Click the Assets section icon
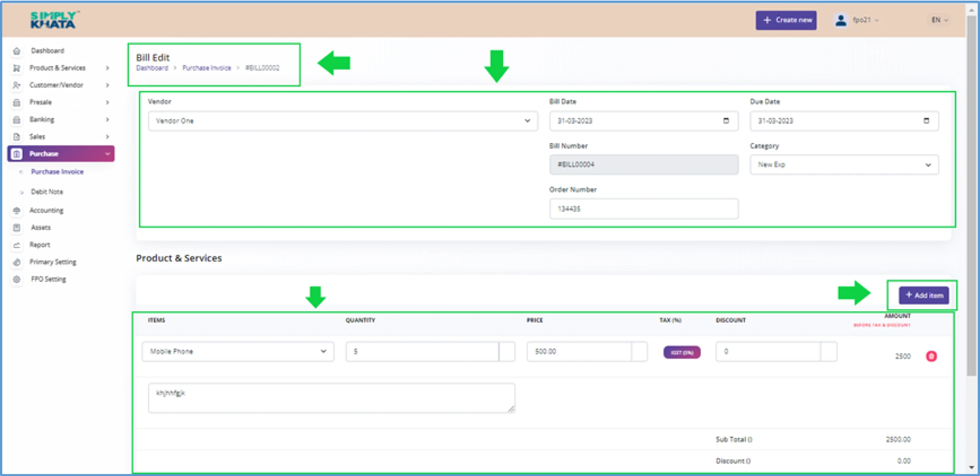Screen dimensions: 980x476 [17, 227]
